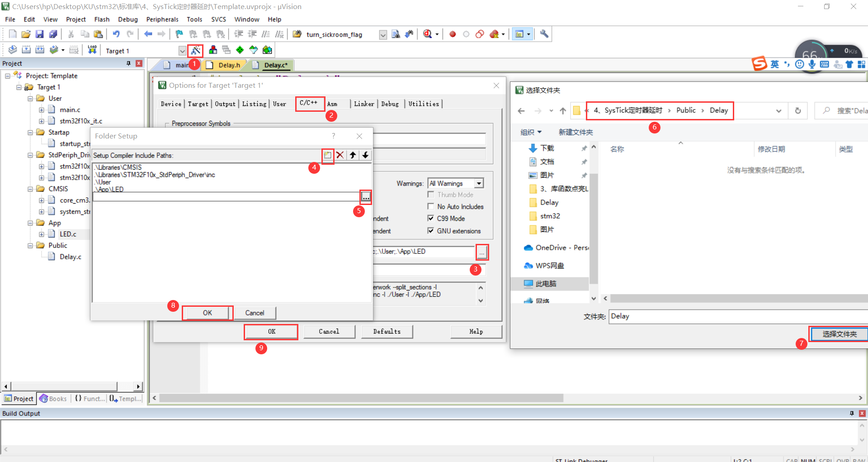Collapse the User group in project tree
The height and width of the screenshot is (462, 868).
click(30, 98)
